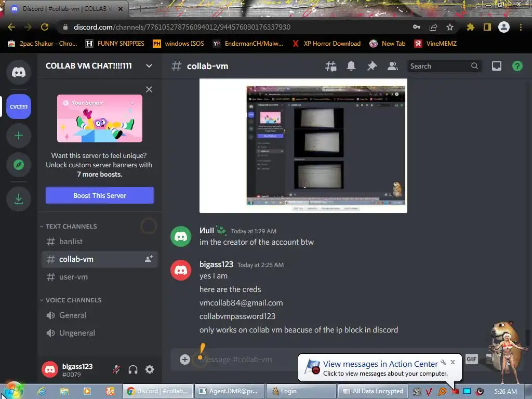532x399 pixels.
Task: Bookmark this page star icon
Action: [450, 27]
